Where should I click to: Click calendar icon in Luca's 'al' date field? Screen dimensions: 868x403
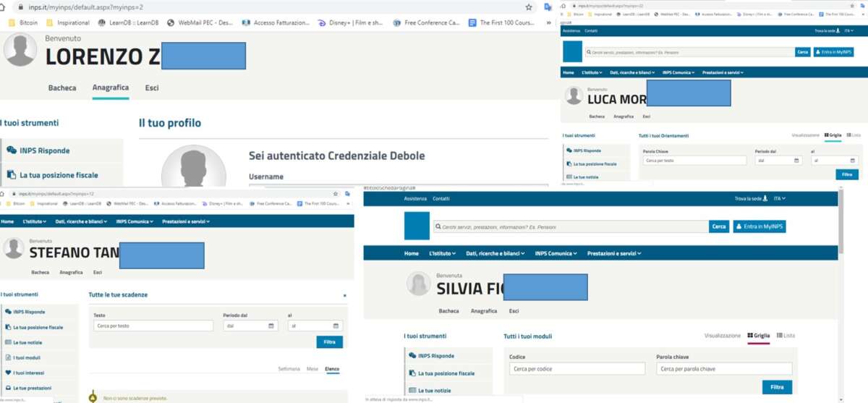(x=853, y=161)
